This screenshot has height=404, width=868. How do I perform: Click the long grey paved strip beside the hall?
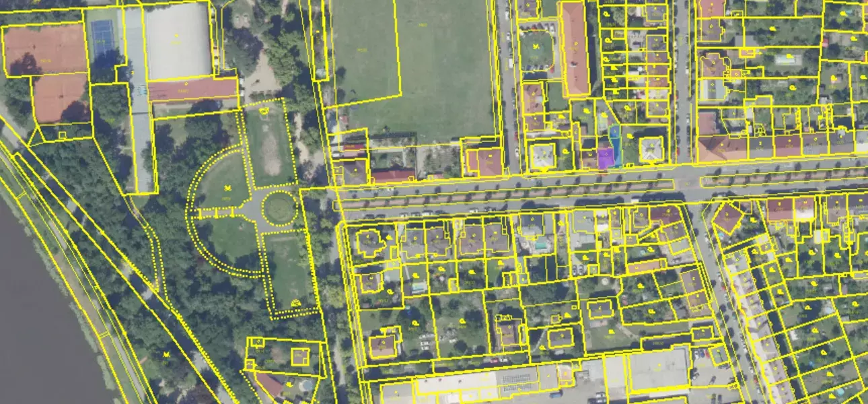point(140,121)
